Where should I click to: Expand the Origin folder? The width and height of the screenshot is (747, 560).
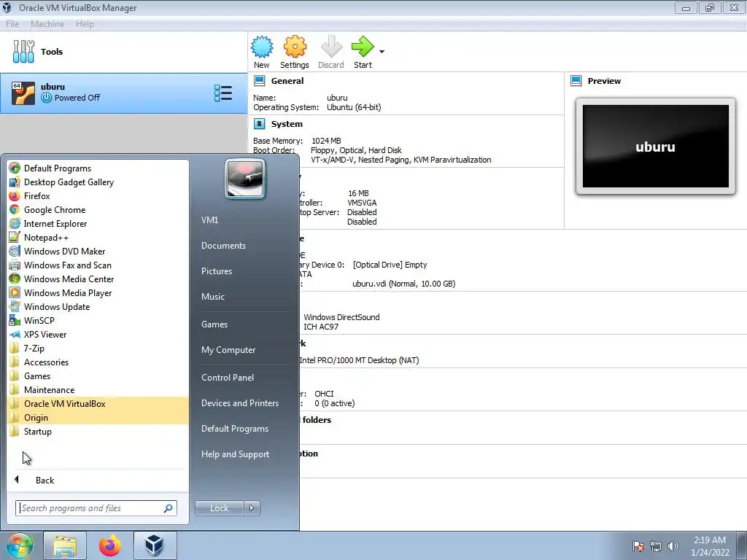pos(98,417)
